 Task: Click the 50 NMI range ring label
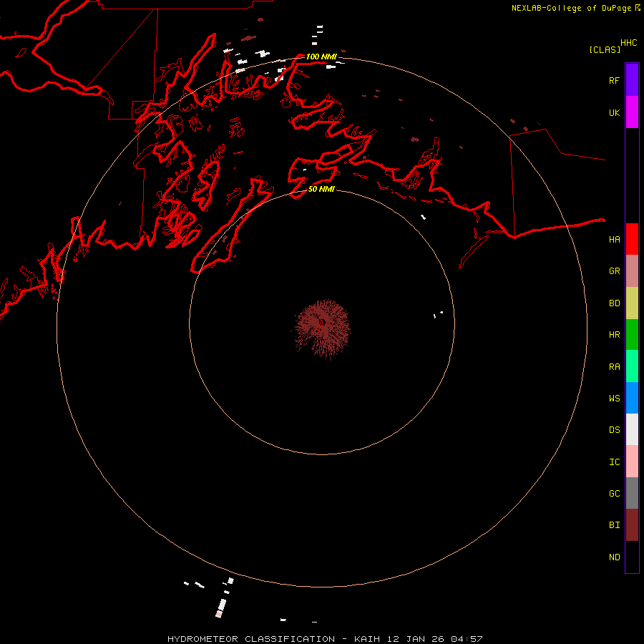pyautogui.click(x=321, y=189)
